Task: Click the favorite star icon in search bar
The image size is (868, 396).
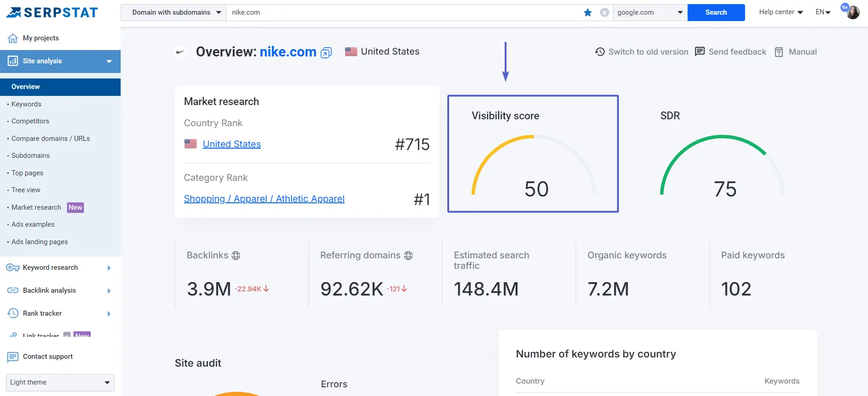Action: pos(588,12)
